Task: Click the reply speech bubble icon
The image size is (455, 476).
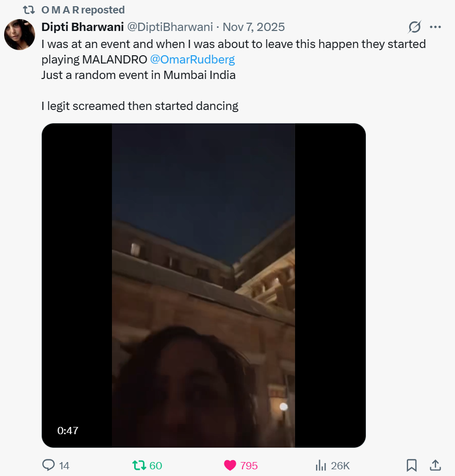Action: coord(48,465)
